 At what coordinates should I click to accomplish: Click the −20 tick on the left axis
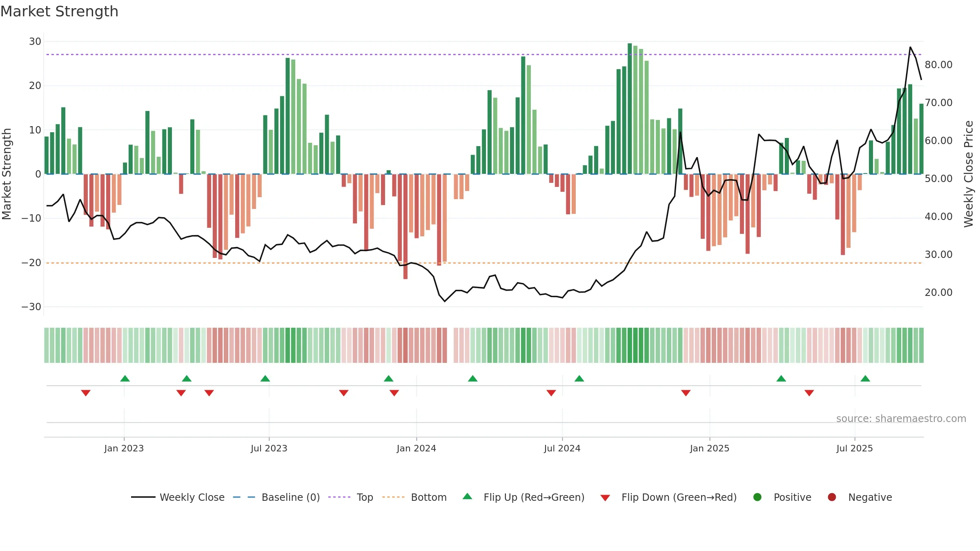(x=31, y=263)
